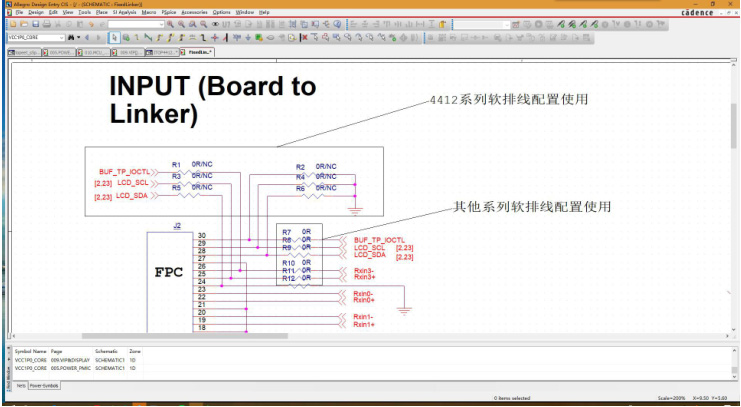Select resistor R1 0R/NC in schematic
The width and height of the screenshot is (741, 407).
(192, 168)
